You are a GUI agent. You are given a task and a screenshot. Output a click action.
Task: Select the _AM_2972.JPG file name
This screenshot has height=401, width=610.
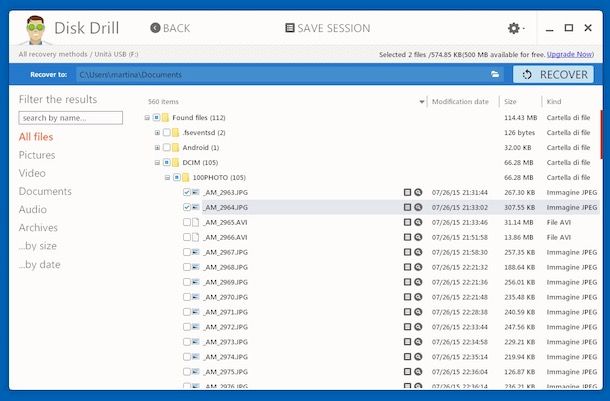point(226,327)
